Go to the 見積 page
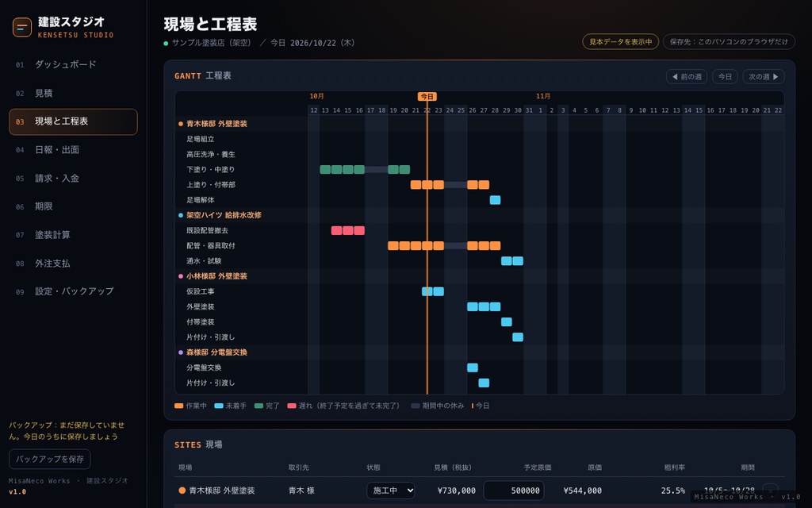This screenshot has height=508, width=812. click(73, 94)
